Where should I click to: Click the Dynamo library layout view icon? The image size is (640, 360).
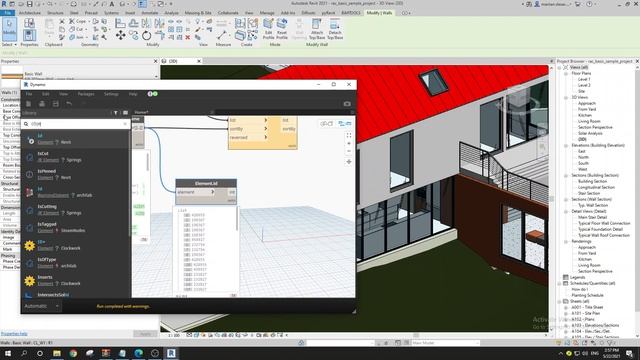click(125, 113)
